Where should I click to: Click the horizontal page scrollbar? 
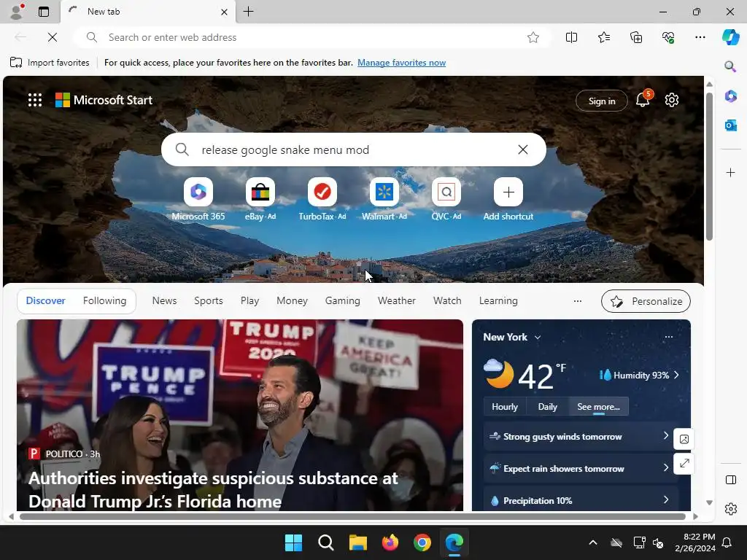coord(352,517)
